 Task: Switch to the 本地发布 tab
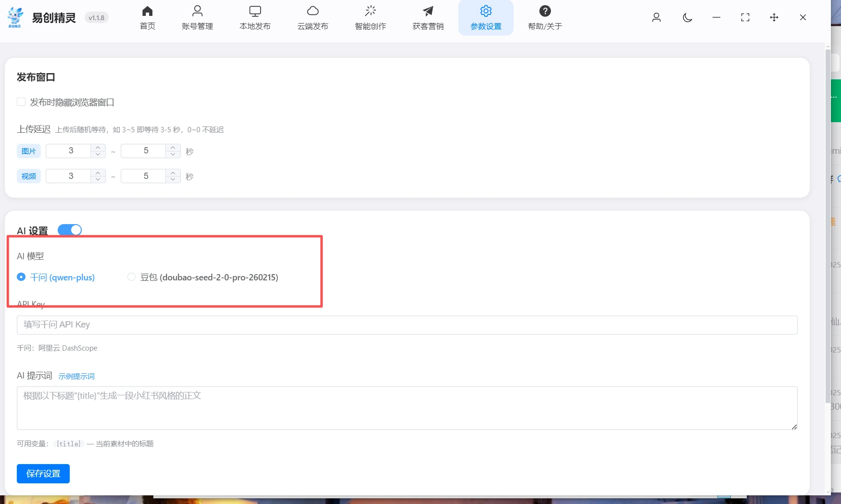click(x=255, y=18)
